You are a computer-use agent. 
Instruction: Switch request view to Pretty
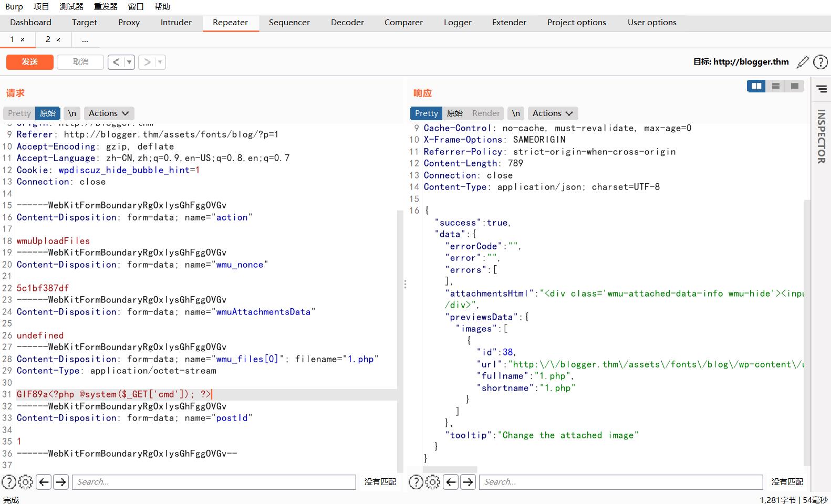point(19,113)
